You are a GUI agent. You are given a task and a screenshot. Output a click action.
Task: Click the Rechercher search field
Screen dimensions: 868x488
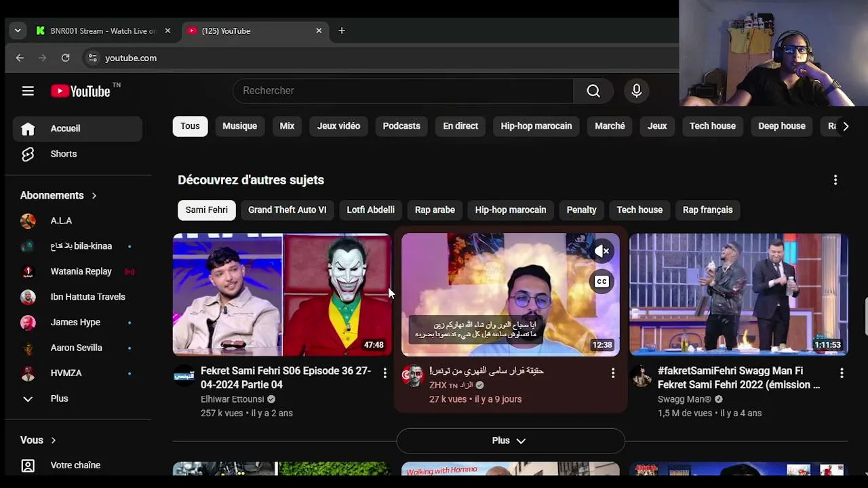pyautogui.click(x=403, y=91)
